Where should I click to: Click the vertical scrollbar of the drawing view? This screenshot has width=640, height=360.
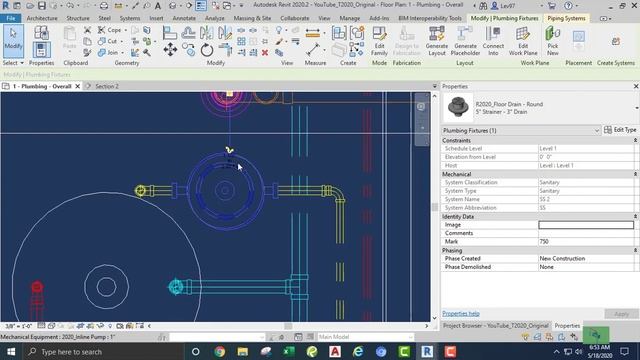click(434, 207)
